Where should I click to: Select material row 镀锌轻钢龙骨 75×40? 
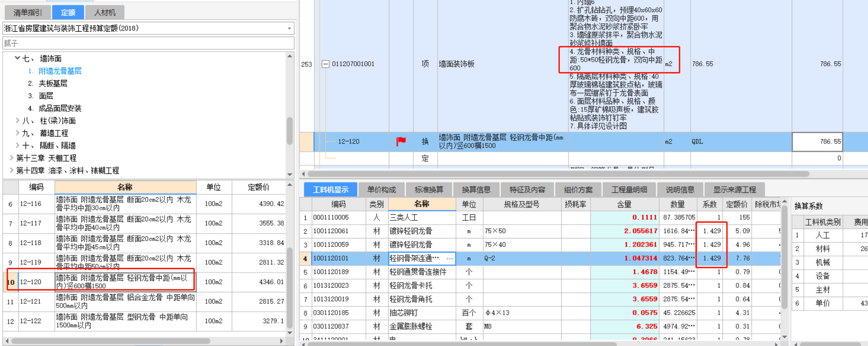[540, 245]
